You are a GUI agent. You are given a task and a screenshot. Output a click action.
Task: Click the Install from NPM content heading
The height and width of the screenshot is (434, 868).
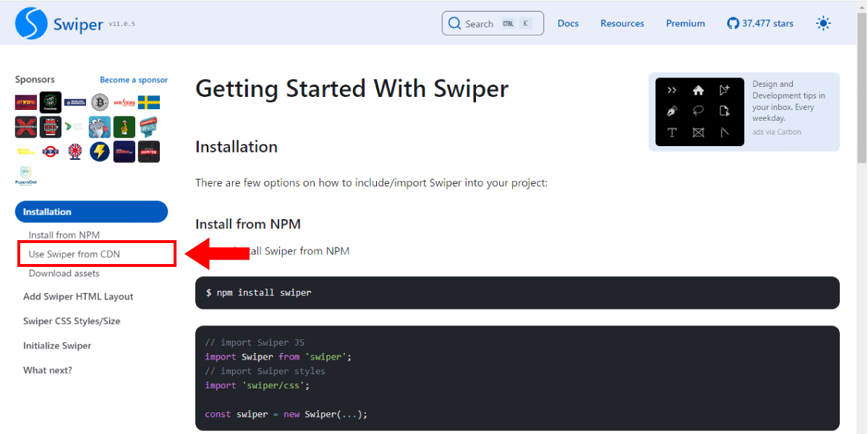pos(248,224)
